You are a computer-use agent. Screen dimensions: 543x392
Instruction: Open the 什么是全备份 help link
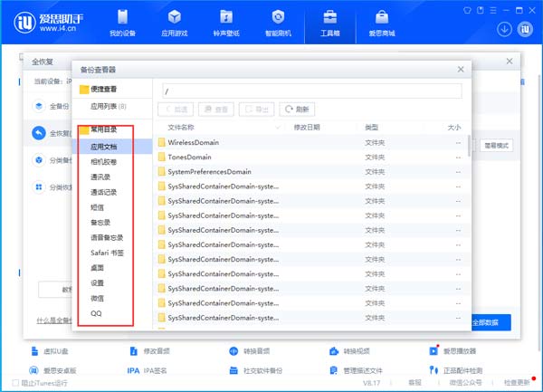(54, 320)
